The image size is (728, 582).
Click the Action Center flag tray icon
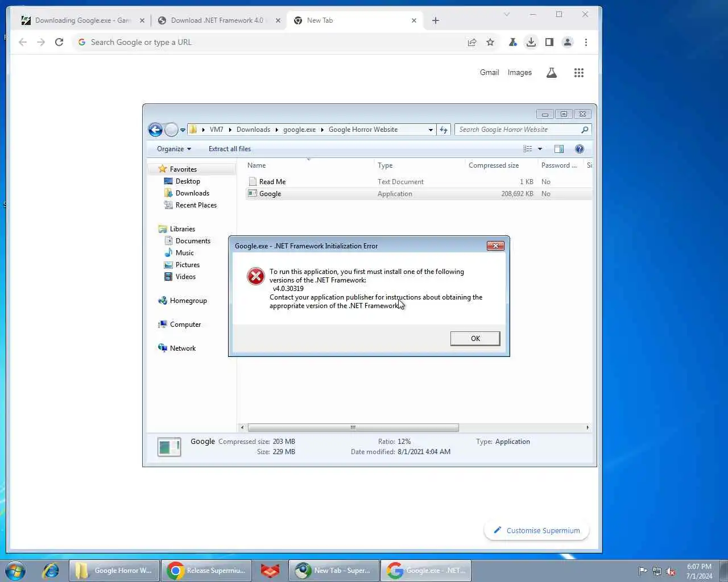point(643,571)
